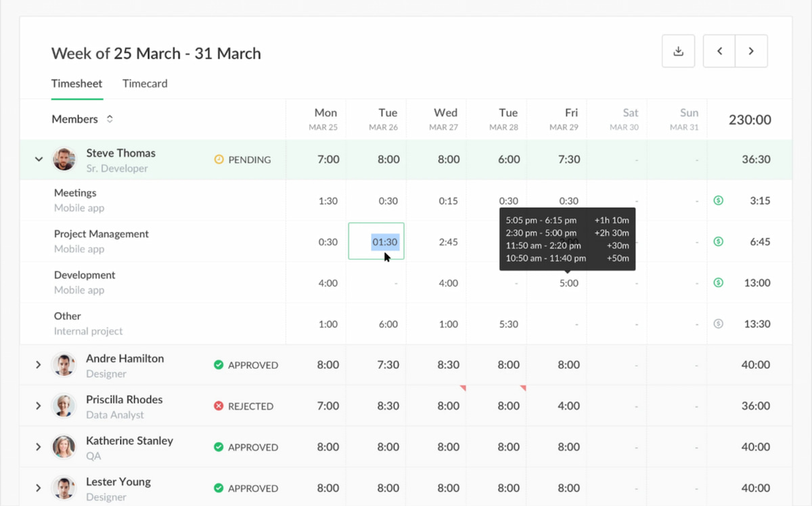Collapse Steve Thomas's project rows
This screenshot has height=506, width=812.
(39, 160)
